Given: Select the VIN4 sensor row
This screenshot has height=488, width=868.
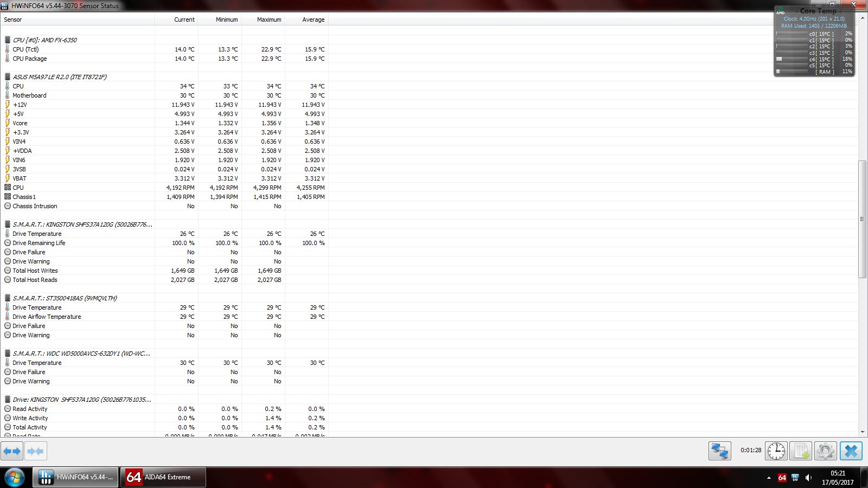Looking at the screenshot, I should (x=164, y=142).
